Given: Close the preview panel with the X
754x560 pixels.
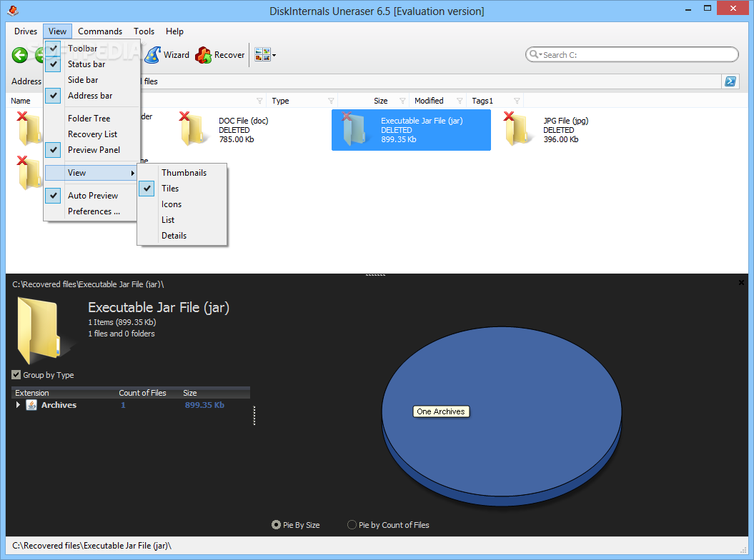Looking at the screenshot, I should pos(741,283).
